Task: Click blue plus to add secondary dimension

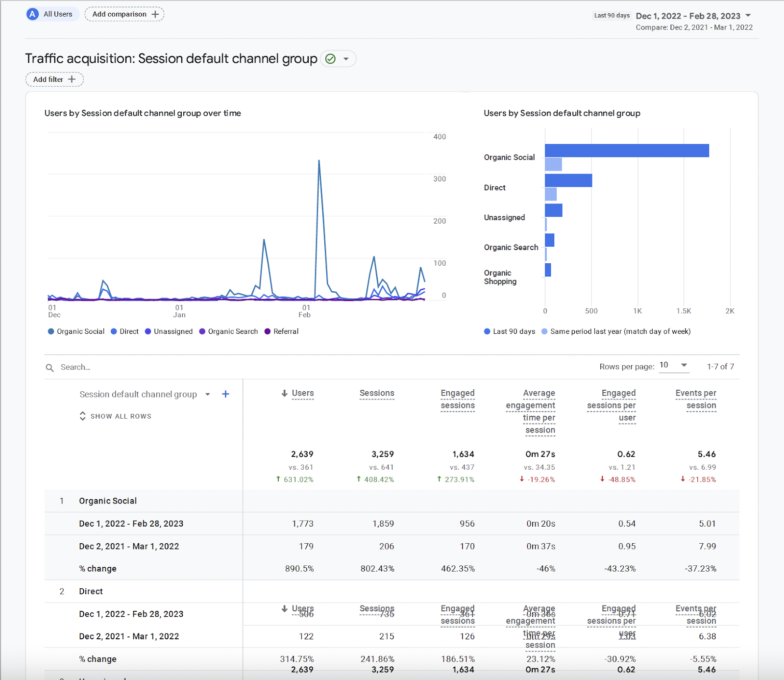Action: click(x=225, y=394)
